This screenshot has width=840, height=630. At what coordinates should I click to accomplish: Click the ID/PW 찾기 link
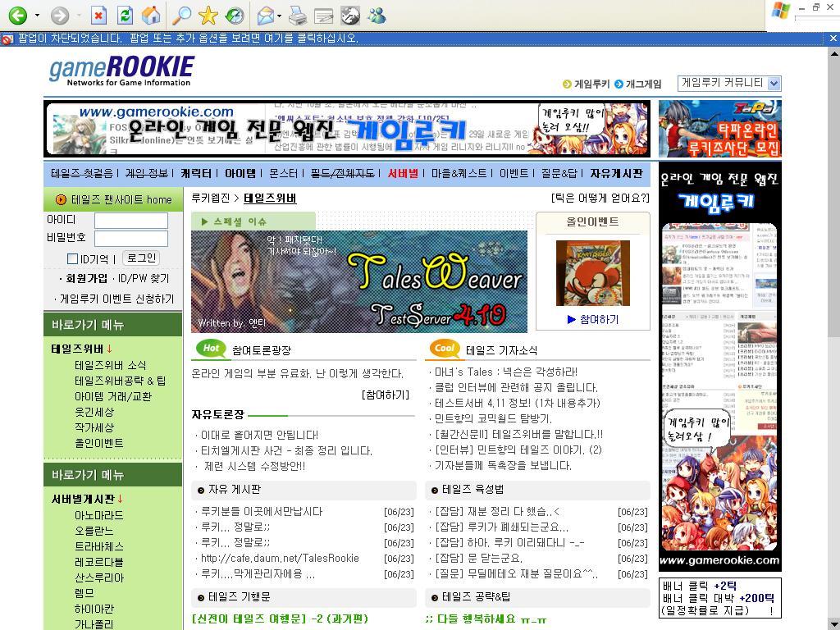(x=143, y=279)
